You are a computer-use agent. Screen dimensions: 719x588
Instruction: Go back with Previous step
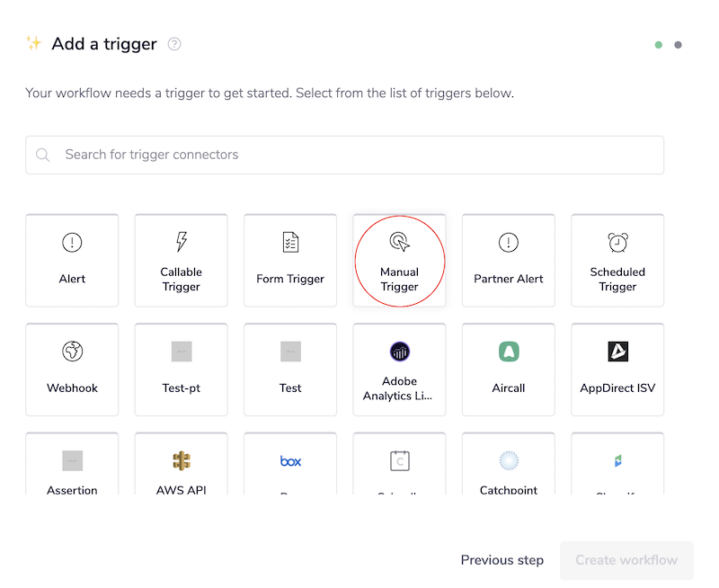point(502,559)
